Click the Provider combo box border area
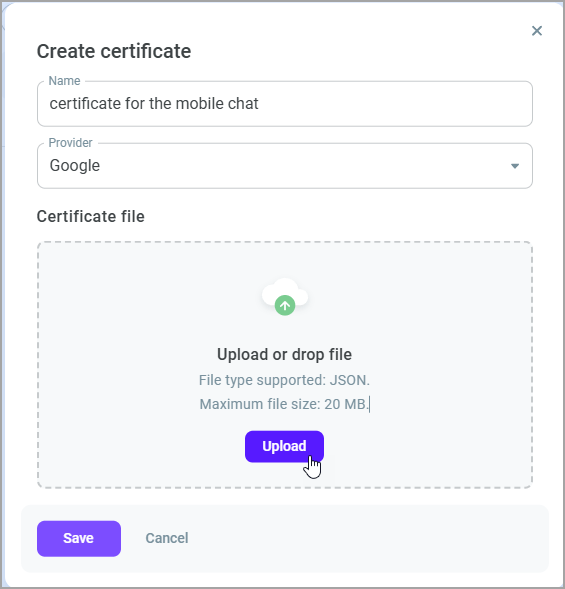Screen dimensions: 565x589 click(285, 166)
